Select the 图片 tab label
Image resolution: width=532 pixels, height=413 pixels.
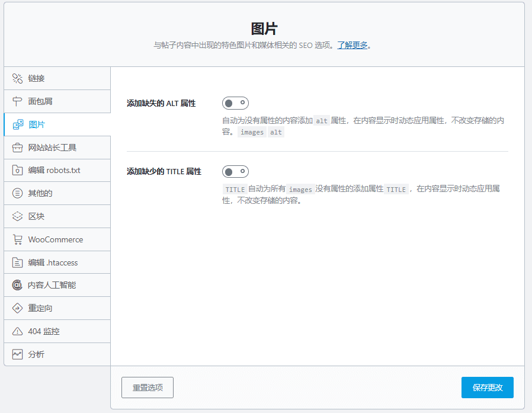click(37, 124)
